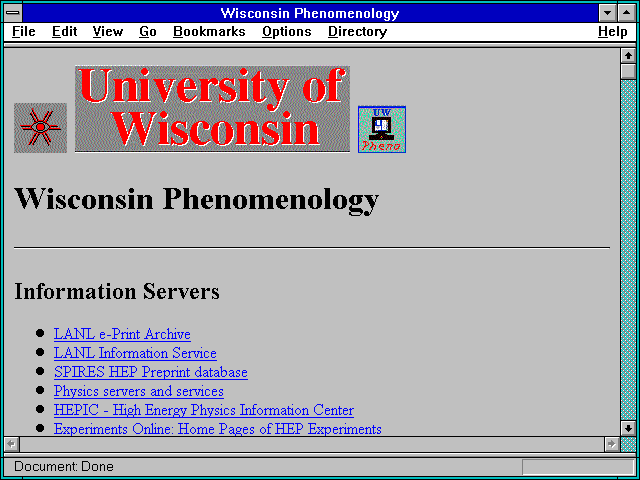The image size is (640, 480).
Task: Click the Wisconsin Phenomenology page heading
Action: coord(197,199)
